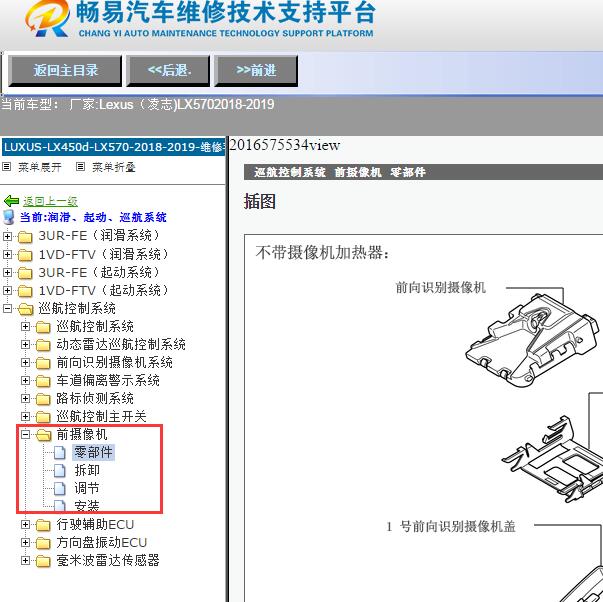Click the 菜单折叠 option

[x=114, y=167]
